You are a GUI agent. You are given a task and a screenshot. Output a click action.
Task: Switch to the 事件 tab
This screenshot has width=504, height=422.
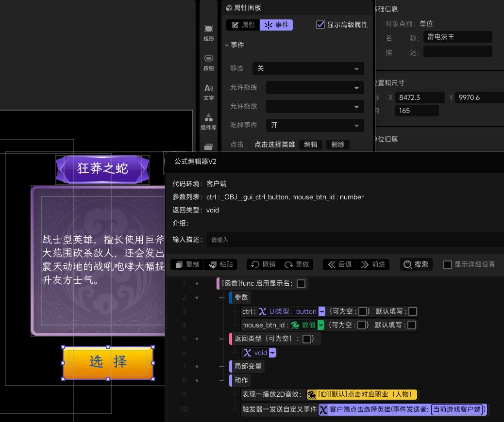pyautogui.click(x=276, y=25)
